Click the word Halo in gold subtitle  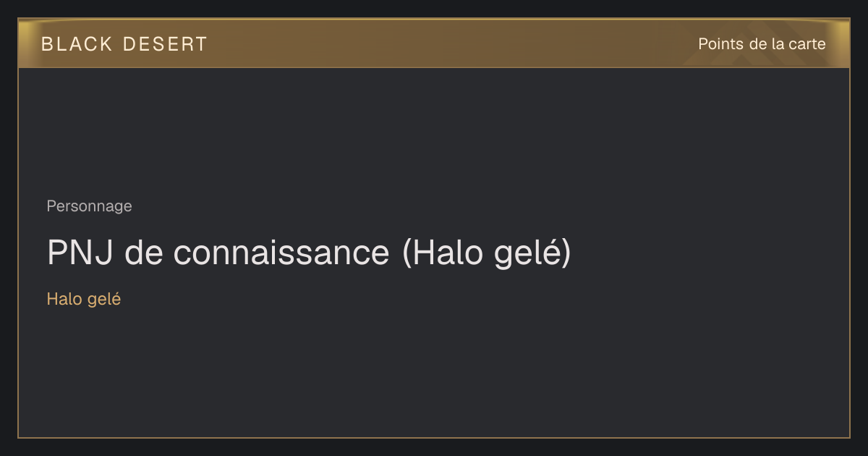coord(64,299)
